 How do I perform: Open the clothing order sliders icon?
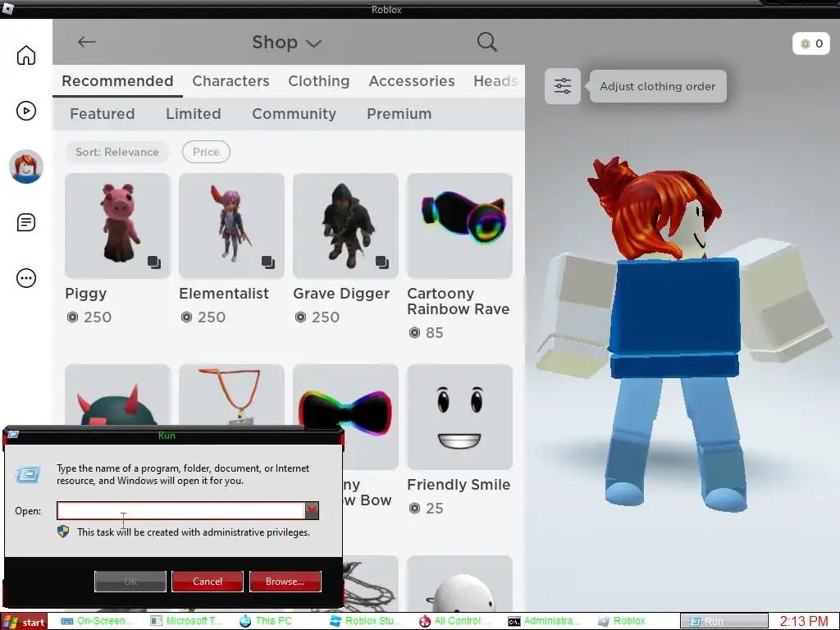pos(563,86)
